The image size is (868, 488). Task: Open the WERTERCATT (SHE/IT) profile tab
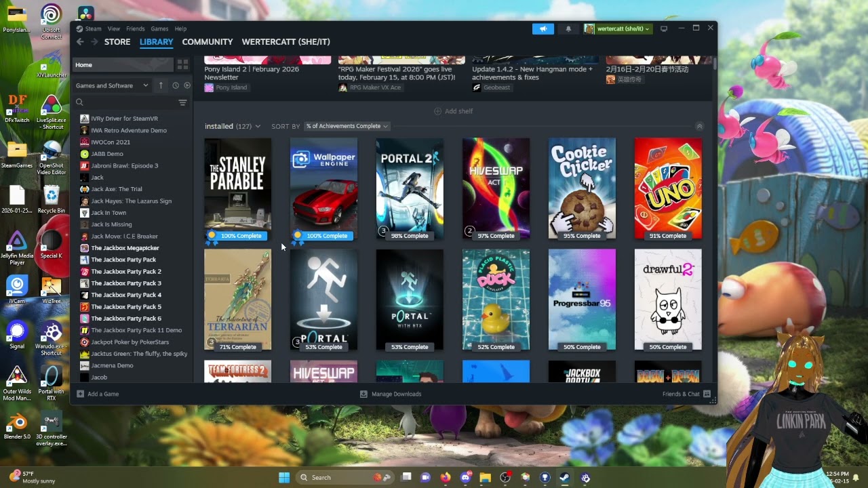pos(286,42)
